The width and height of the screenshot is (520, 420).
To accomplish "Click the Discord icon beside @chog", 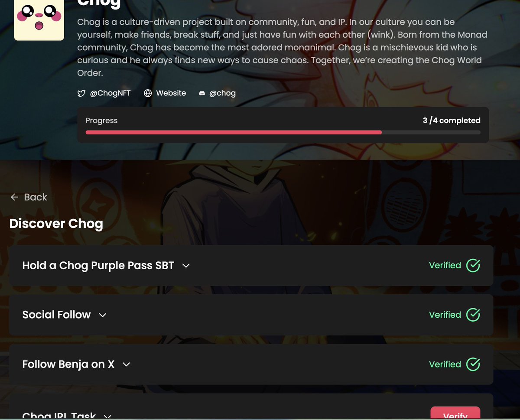I will tap(202, 93).
